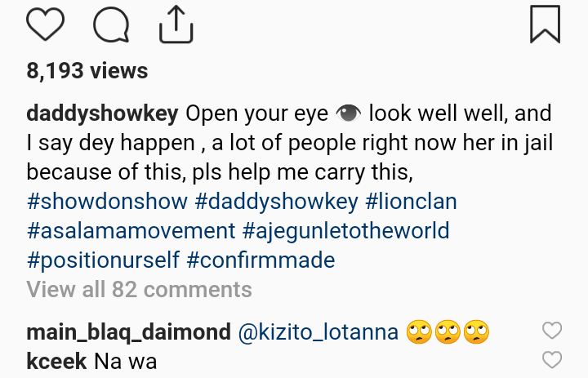
Task: Open the 8,193 views count
Action: [x=87, y=71]
